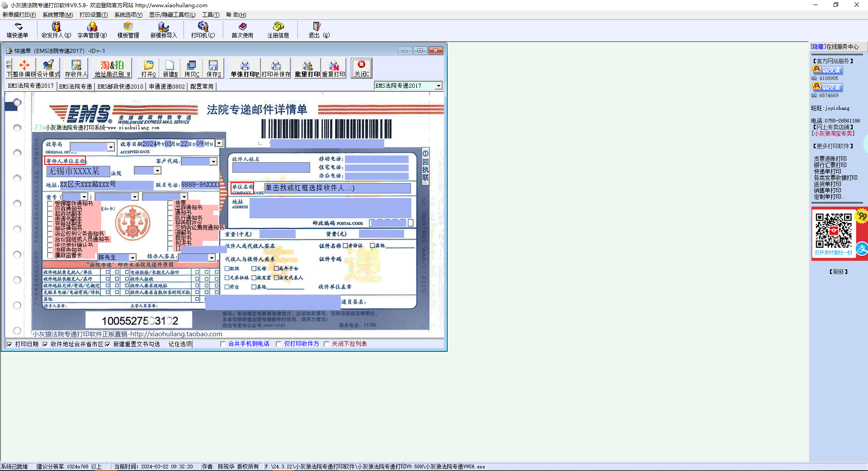Click the 收件人姓名 input field
The height and width of the screenshot is (471, 868).
271,168
